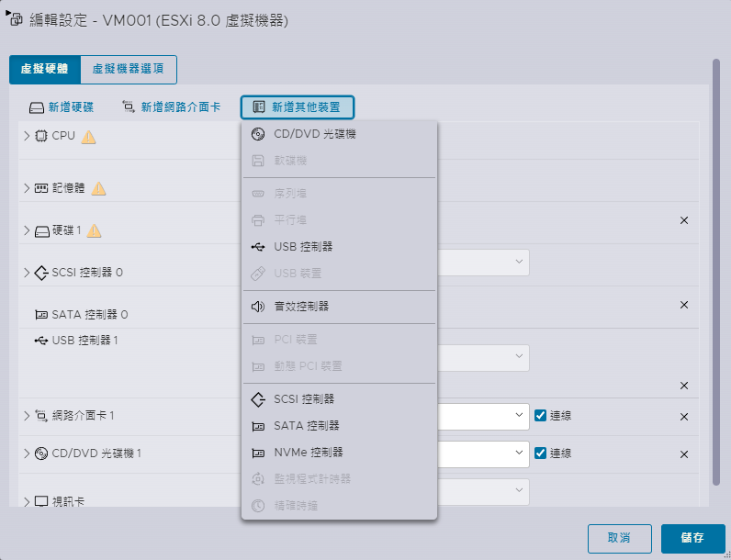Select the NVMe 控制器 menu icon

258,453
